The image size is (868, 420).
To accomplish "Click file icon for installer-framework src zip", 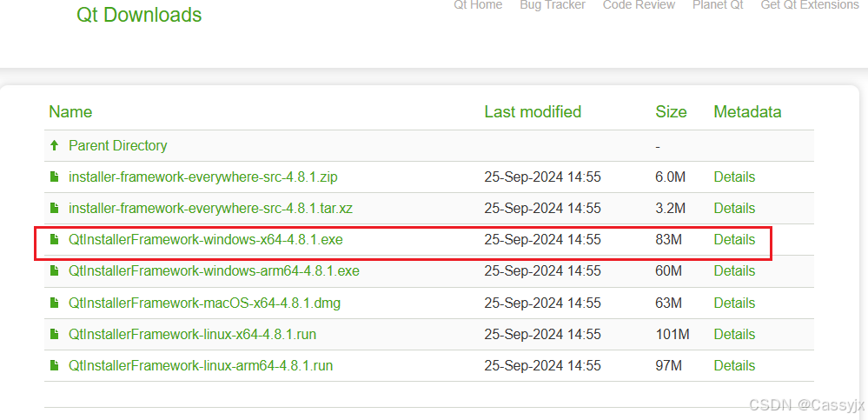I will (54, 177).
